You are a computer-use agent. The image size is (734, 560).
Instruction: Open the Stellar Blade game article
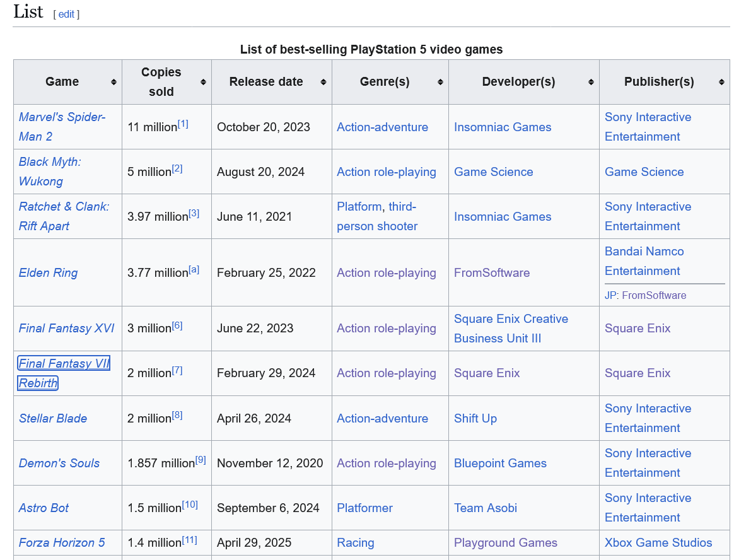click(x=53, y=419)
